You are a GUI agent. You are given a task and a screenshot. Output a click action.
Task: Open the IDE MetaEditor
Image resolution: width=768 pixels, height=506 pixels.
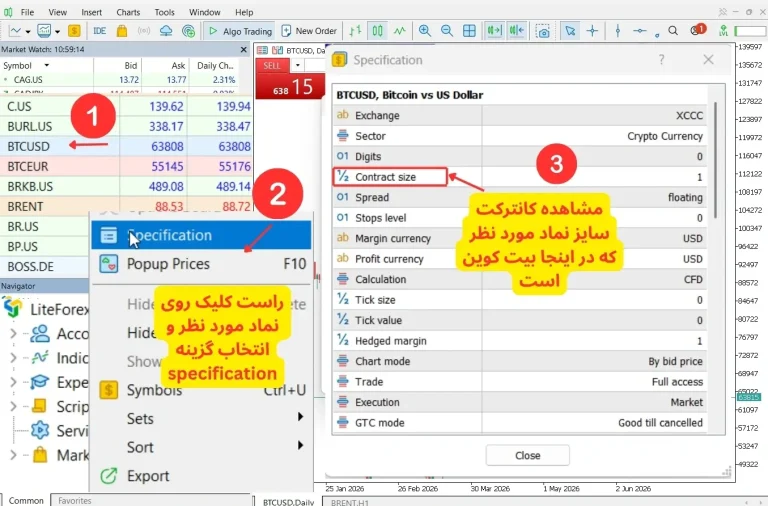(99, 31)
